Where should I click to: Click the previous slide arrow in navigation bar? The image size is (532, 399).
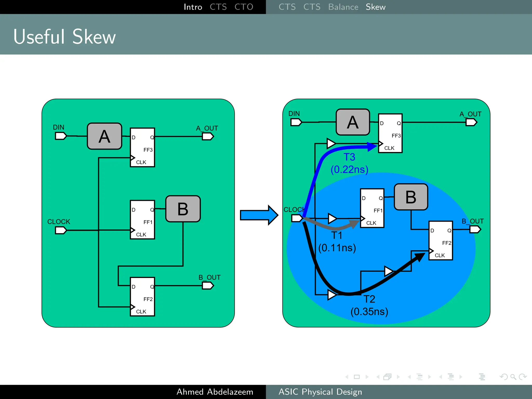coord(347,377)
